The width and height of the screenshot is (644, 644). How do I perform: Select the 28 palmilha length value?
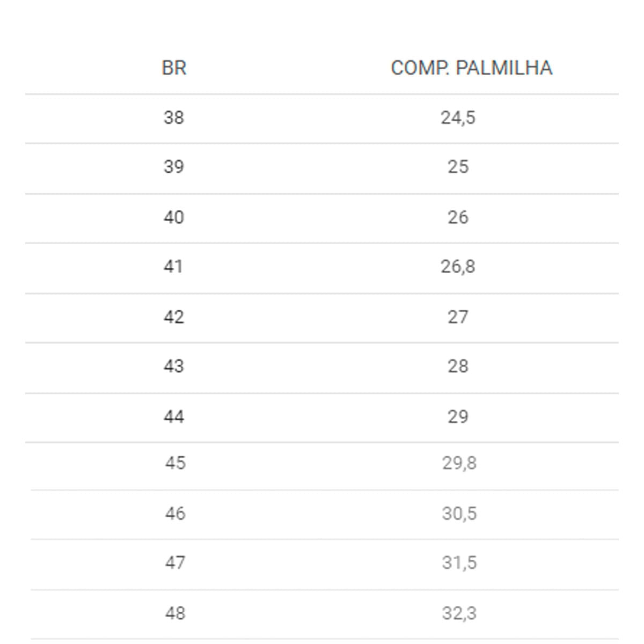(458, 367)
